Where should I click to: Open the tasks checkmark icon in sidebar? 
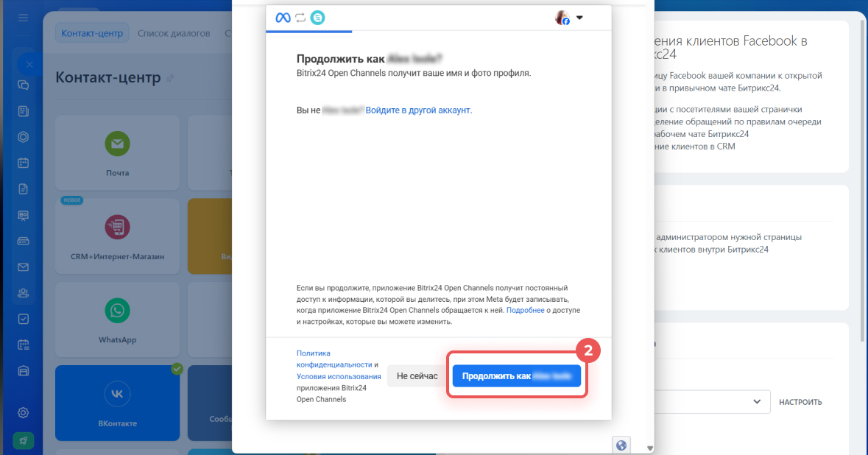tap(24, 319)
